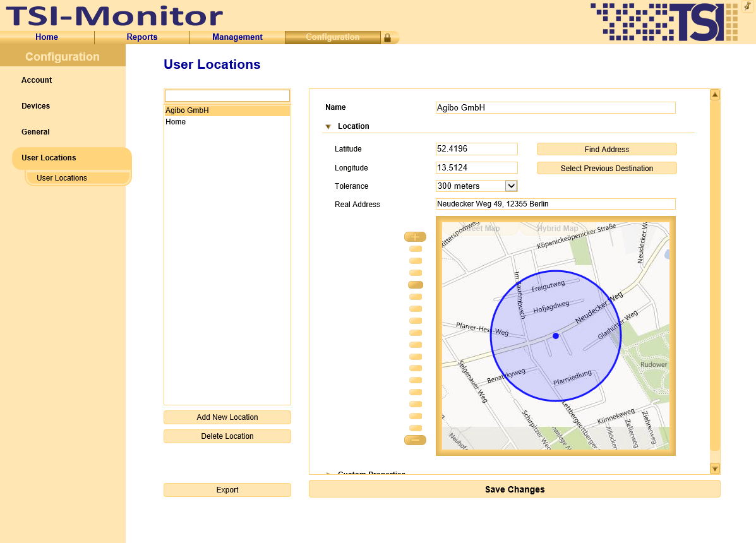
Task: Open Devices in sidebar
Action: [35, 106]
